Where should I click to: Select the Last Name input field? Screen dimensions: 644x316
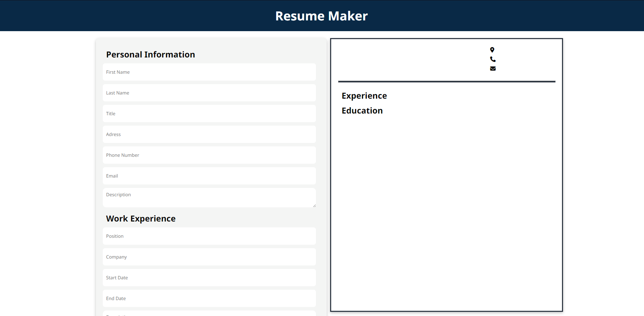click(x=209, y=93)
